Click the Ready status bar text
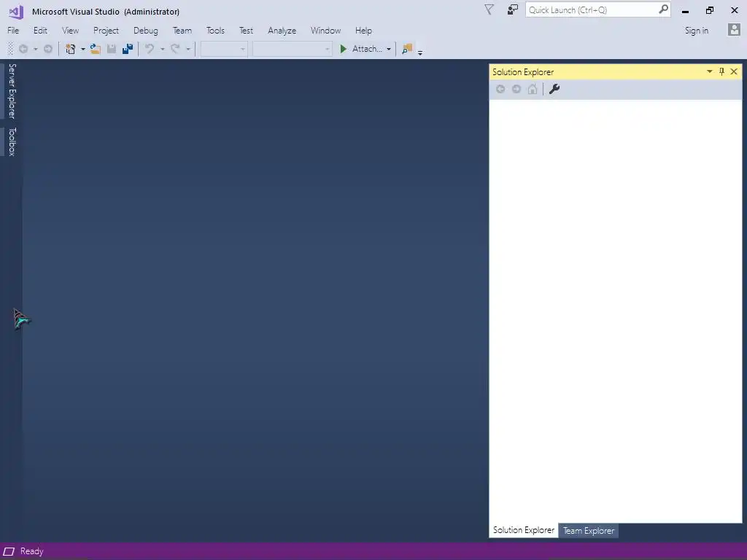The image size is (747, 560). (32, 551)
